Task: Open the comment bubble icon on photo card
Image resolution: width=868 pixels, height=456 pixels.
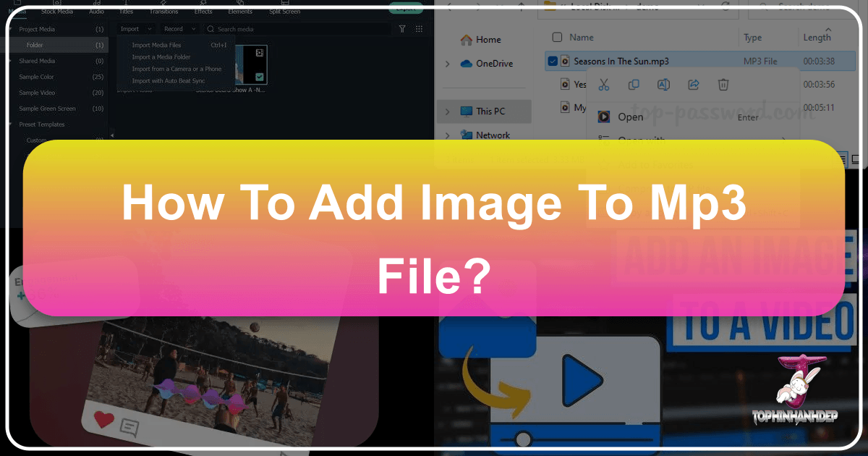Action: (130, 428)
